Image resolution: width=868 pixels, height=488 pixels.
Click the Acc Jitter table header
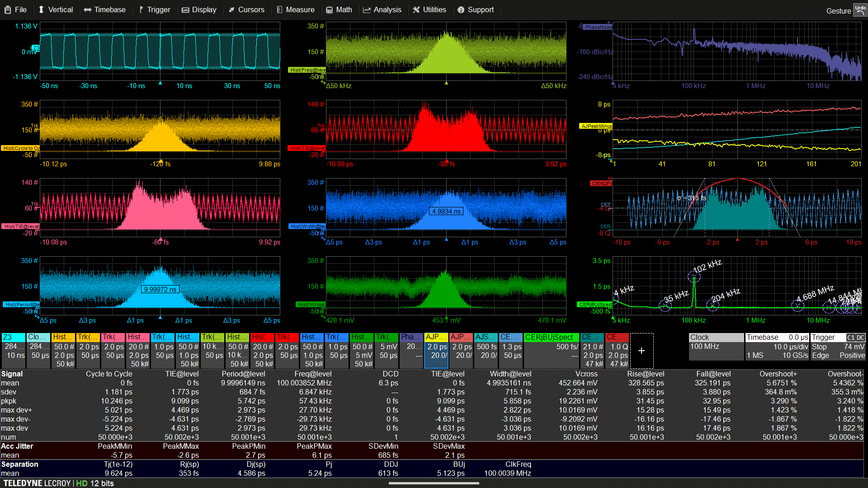click(x=17, y=446)
